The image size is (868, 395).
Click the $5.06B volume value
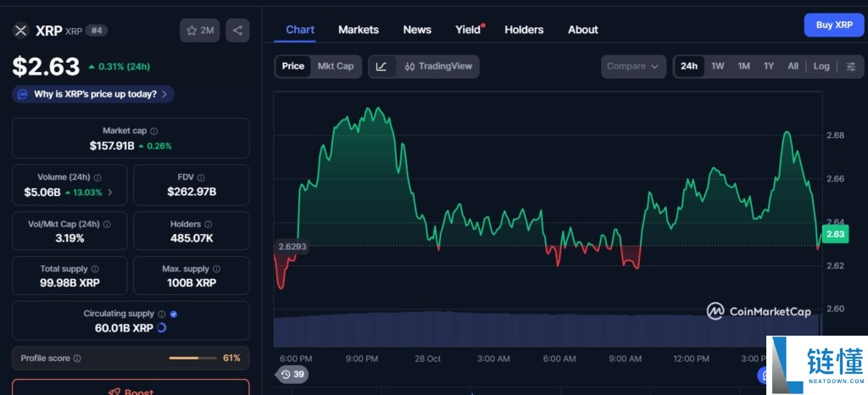pos(42,192)
